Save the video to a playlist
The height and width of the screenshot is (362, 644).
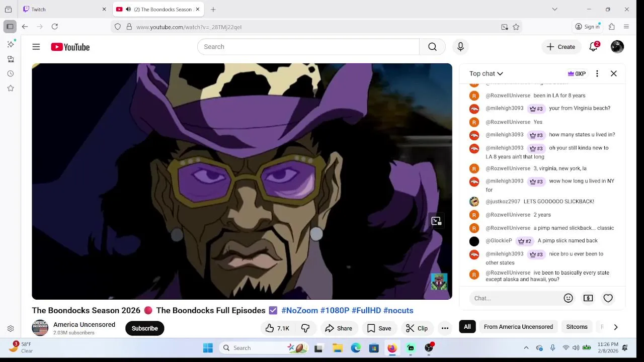point(379,328)
